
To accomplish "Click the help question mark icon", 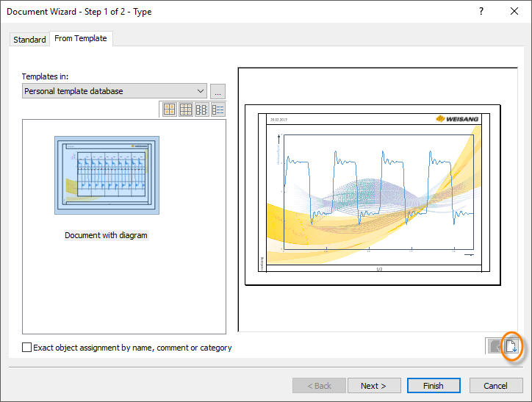I will point(481,12).
